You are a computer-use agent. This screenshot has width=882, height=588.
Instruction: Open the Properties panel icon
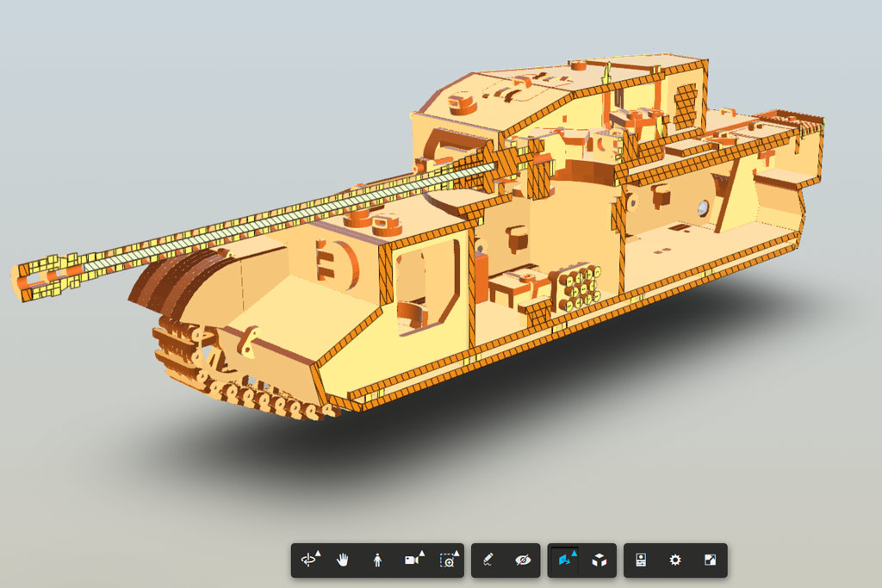641,560
